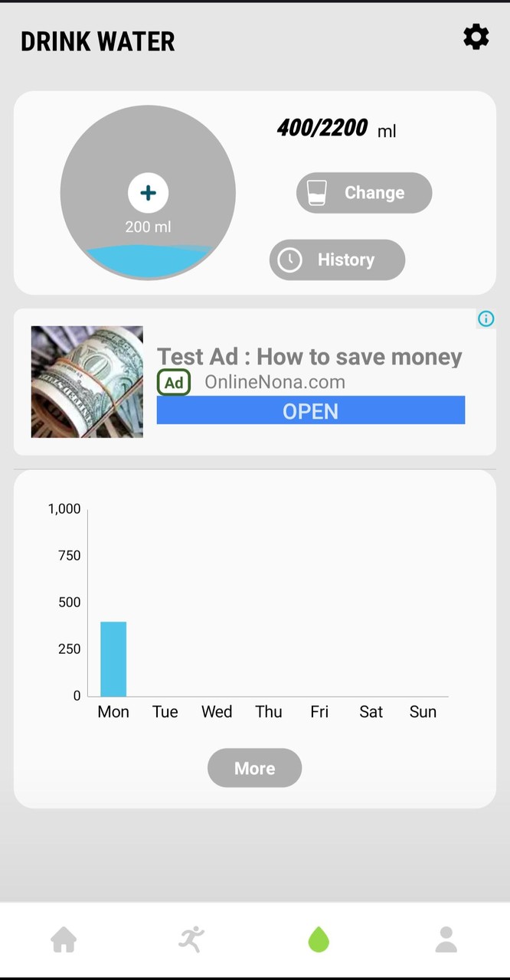This screenshot has width=510, height=980.
Task: Expand weekly stats with the More button
Action: tap(254, 768)
